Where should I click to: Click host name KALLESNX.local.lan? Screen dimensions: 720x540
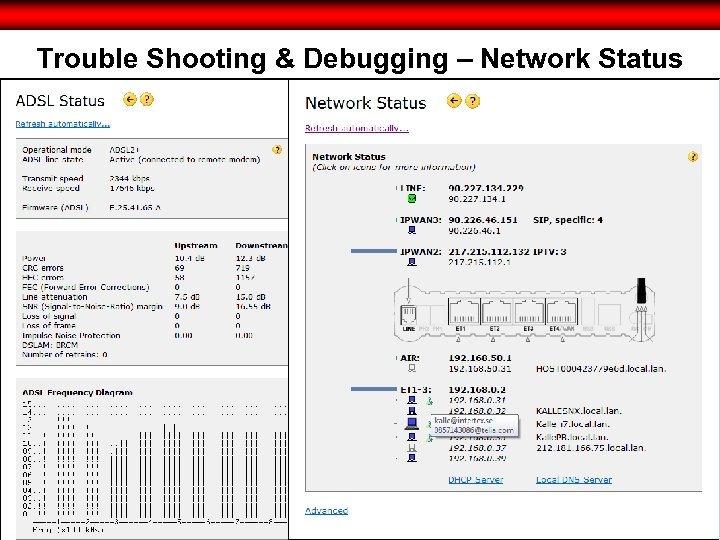(579, 411)
